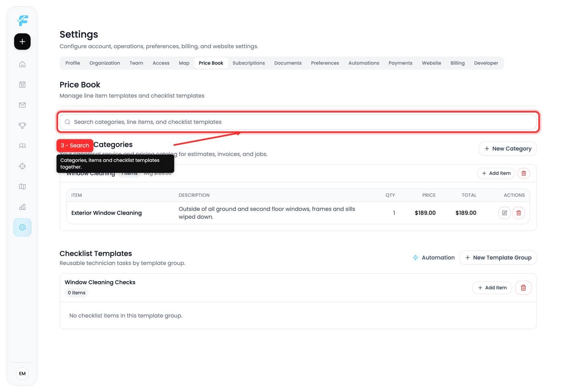565x392 pixels.
Task: Switch to the Documents tab
Action: point(288,63)
